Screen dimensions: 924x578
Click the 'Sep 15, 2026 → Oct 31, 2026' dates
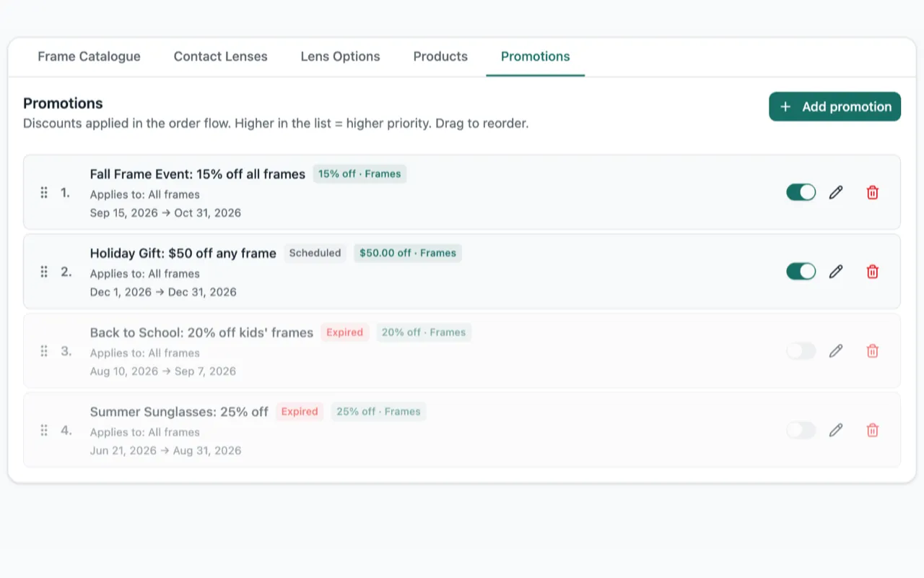[165, 213]
